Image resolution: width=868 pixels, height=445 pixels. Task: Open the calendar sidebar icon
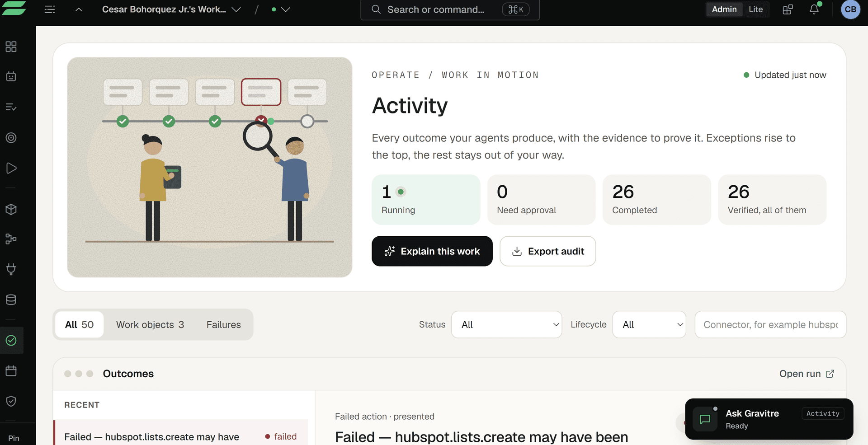point(11,371)
